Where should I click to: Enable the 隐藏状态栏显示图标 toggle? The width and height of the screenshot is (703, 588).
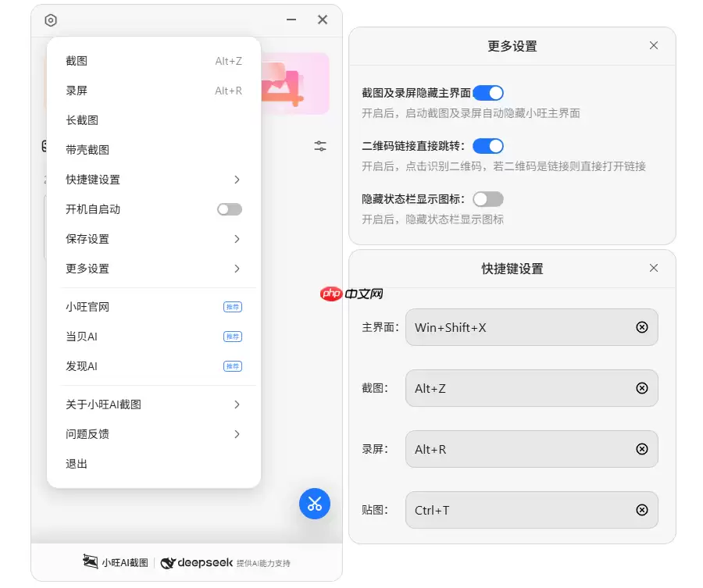coord(488,199)
